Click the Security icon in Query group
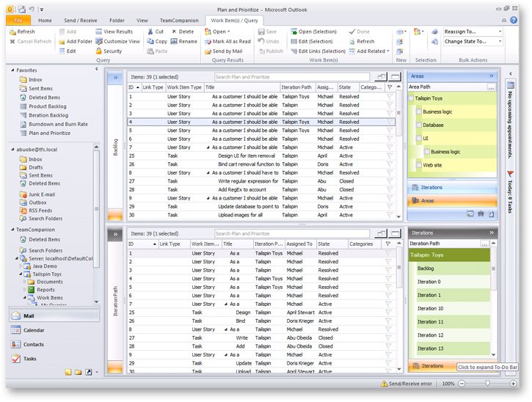This screenshot has height=402, width=532. [99, 51]
